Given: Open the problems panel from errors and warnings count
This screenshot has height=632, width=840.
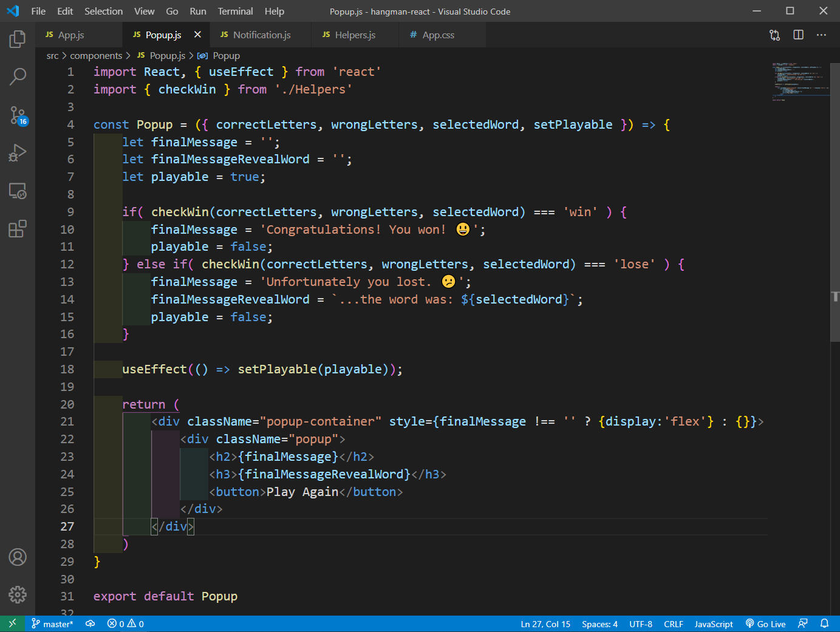Looking at the screenshot, I should coord(126,624).
